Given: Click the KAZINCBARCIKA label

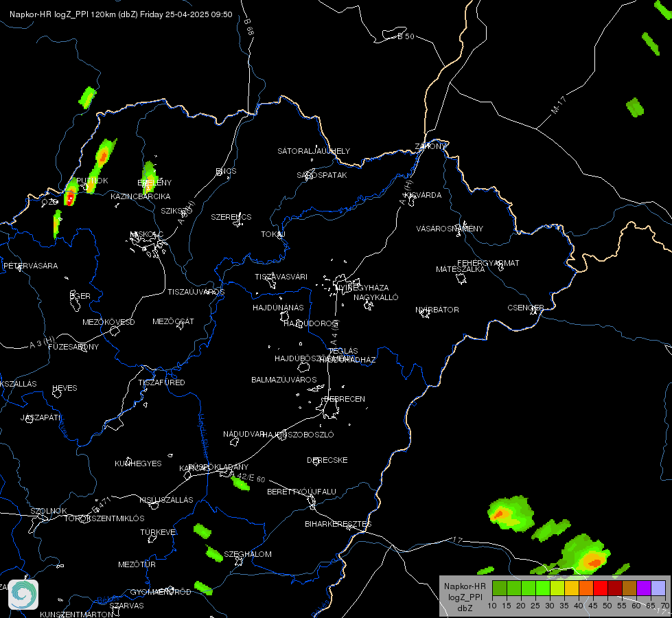Looking at the screenshot, I should [x=141, y=196].
